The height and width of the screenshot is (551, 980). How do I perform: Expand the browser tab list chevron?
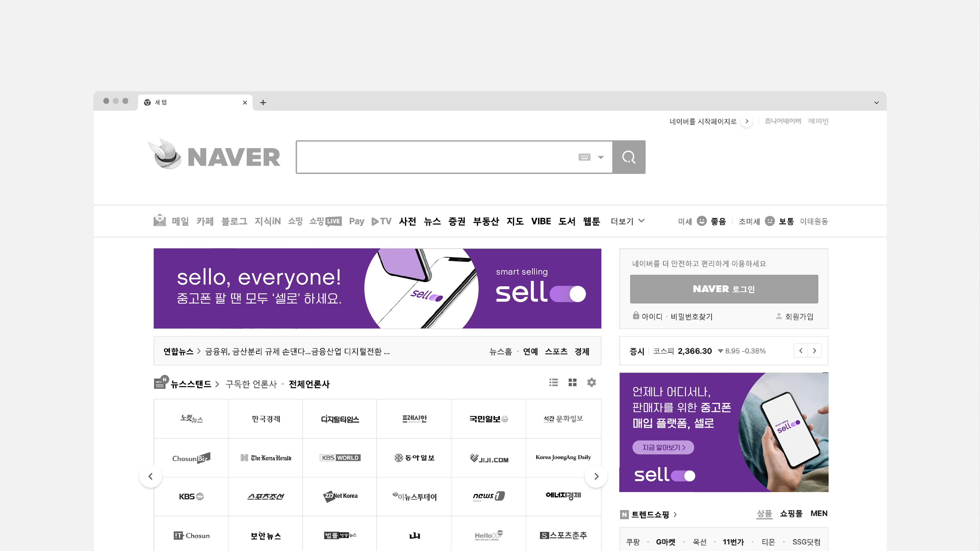tap(876, 103)
